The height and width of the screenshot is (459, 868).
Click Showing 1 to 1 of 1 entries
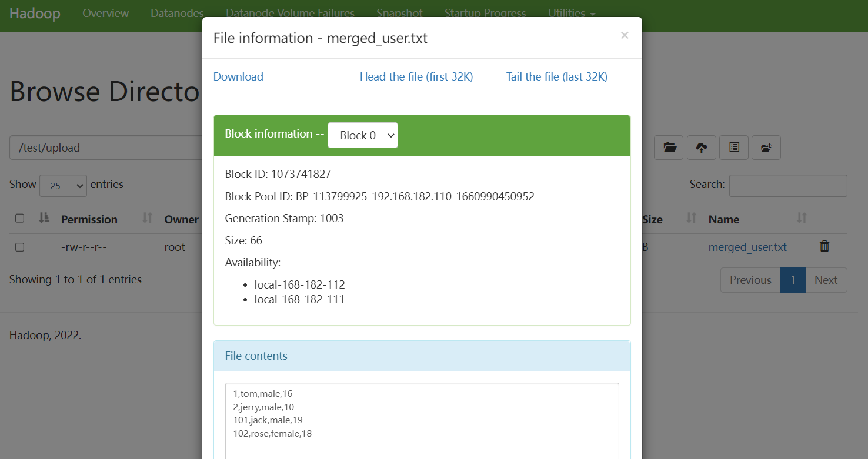tap(75, 279)
